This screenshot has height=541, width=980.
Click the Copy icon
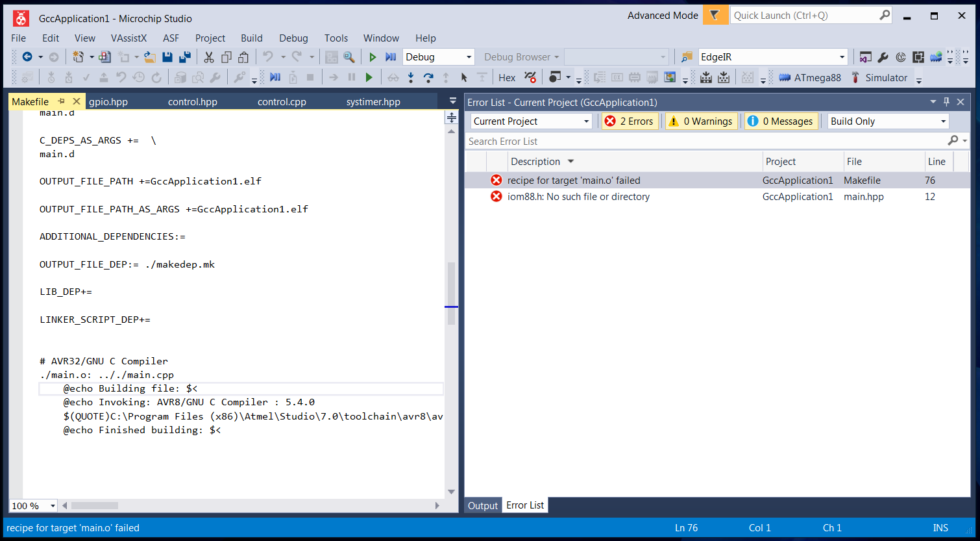pos(227,57)
